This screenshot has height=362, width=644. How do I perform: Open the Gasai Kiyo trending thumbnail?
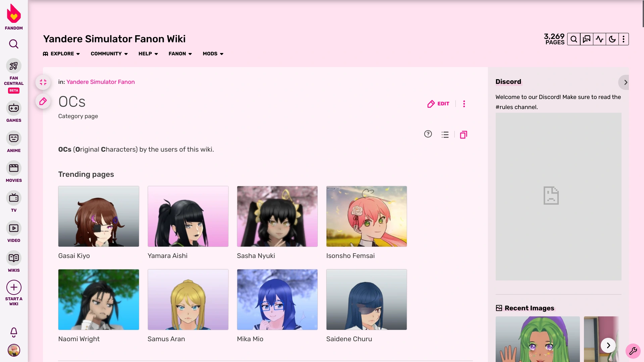point(98,216)
